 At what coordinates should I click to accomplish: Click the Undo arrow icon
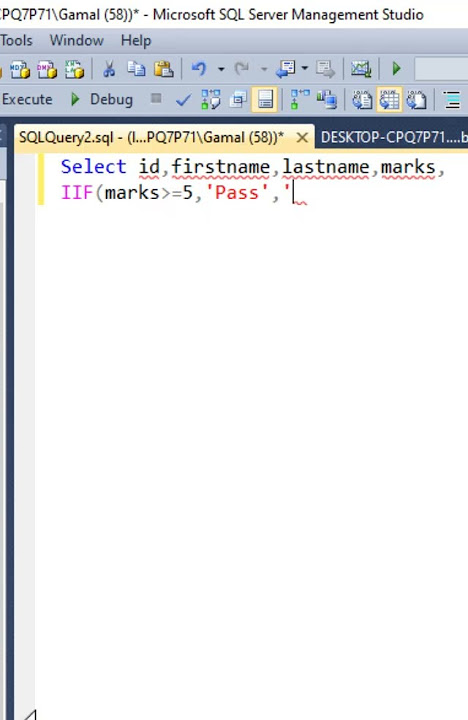click(x=199, y=69)
